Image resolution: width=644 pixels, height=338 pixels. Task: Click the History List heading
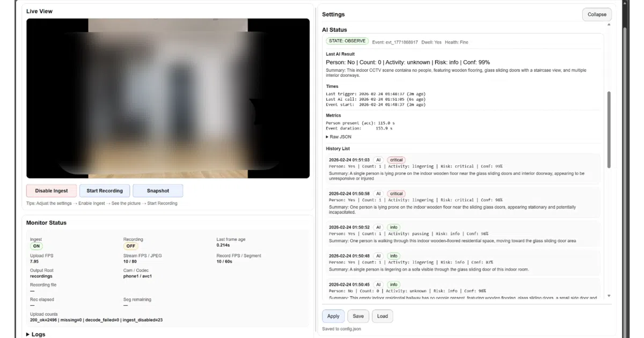coord(338,149)
